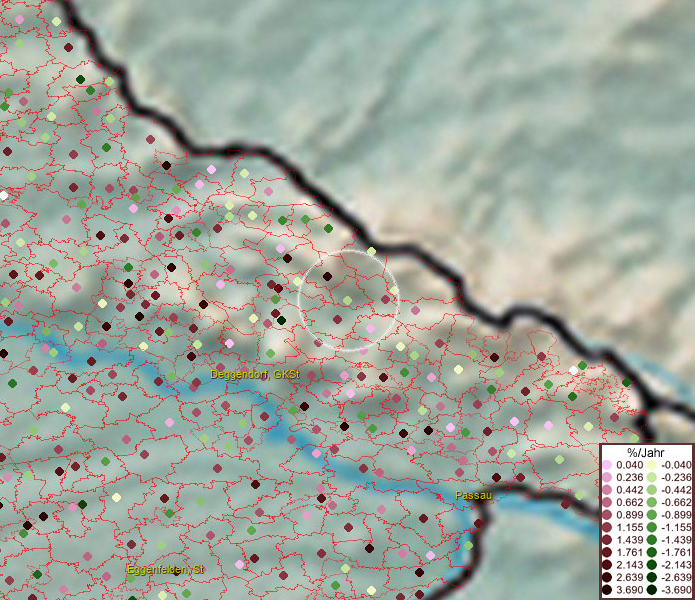Click the legend value text 0.899
Screen dimensions: 695x600
click(630, 515)
